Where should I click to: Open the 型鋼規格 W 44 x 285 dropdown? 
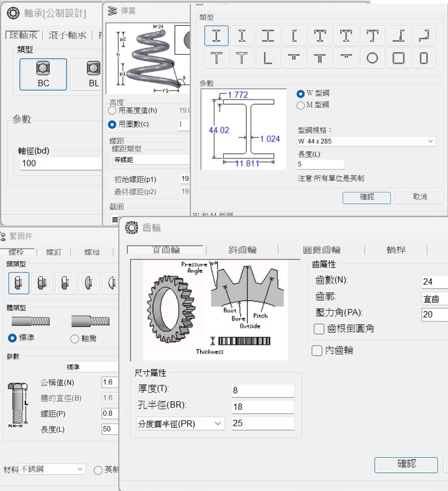click(x=366, y=141)
